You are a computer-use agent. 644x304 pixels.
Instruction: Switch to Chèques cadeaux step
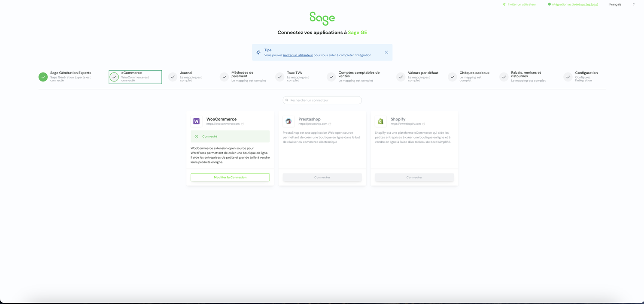point(474,73)
